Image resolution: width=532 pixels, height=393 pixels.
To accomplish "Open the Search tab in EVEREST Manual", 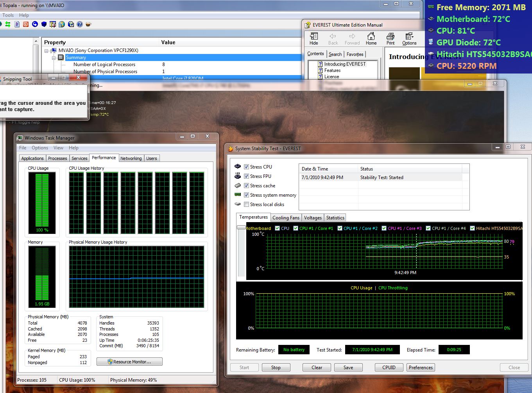I will tap(335, 54).
